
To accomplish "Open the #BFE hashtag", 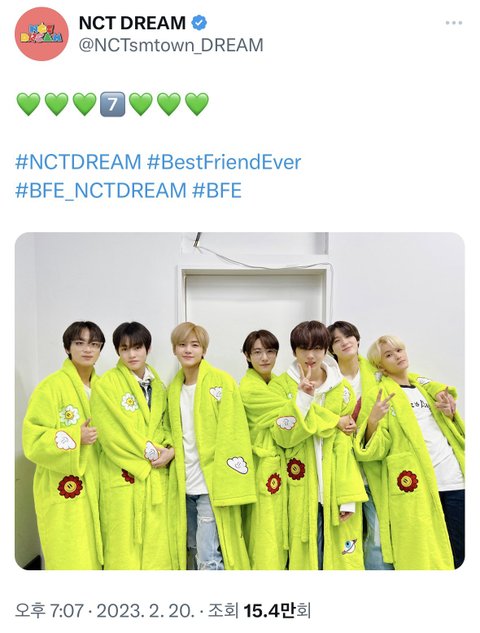I will point(217,190).
